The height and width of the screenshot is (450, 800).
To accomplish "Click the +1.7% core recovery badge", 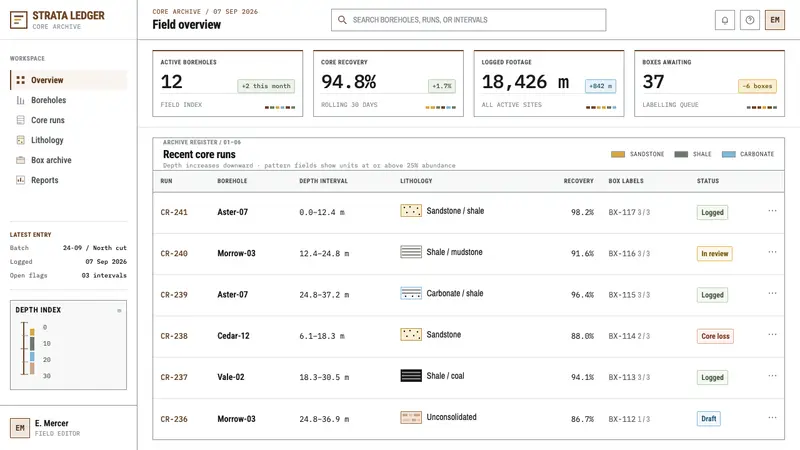I will tap(442, 86).
